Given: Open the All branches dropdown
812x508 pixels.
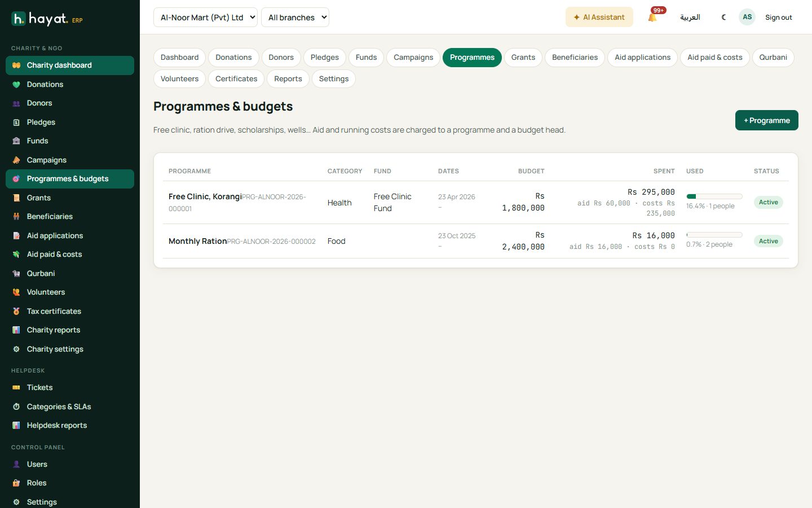Looking at the screenshot, I should tap(295, 17).
